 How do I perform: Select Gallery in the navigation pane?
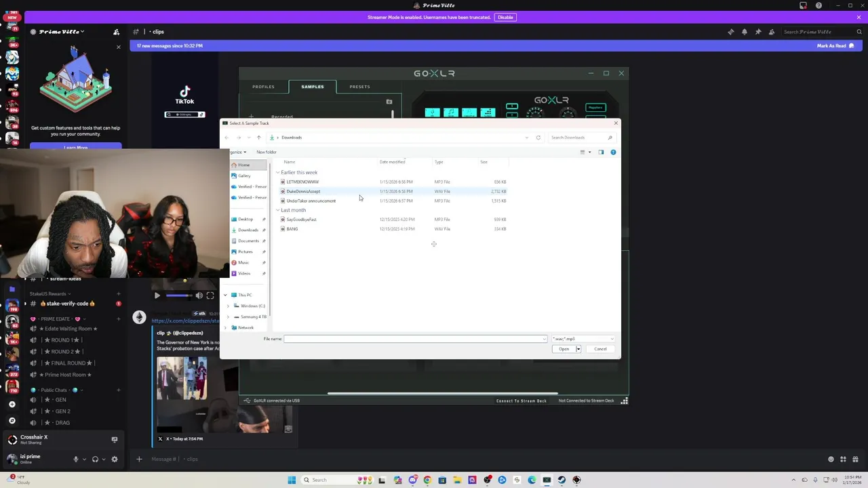(x=244, y=176)
